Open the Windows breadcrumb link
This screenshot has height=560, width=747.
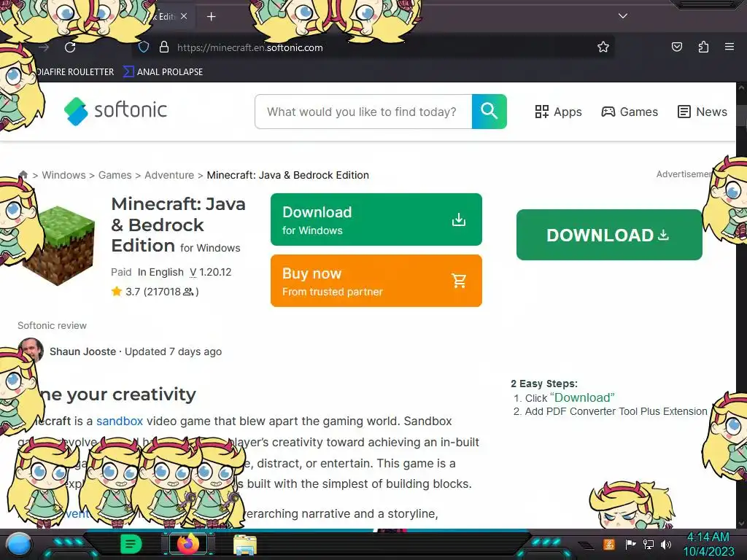click(64, 175)
